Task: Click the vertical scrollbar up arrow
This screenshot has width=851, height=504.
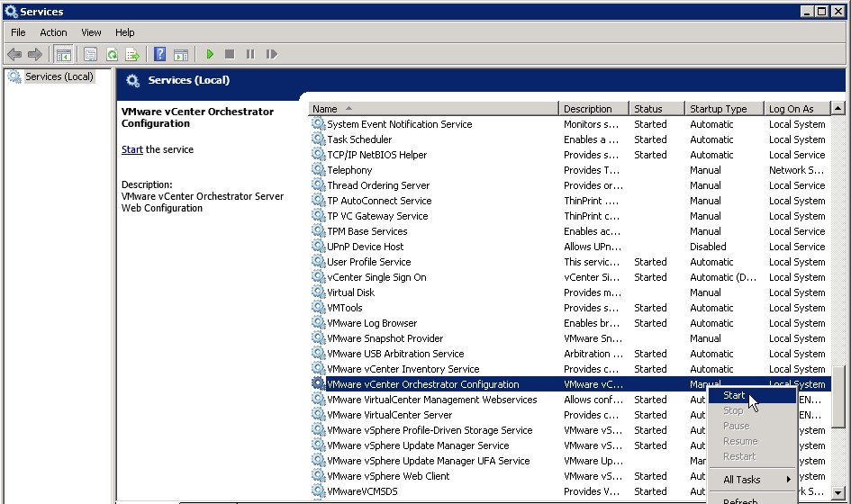Action: [x=838, y=109]
